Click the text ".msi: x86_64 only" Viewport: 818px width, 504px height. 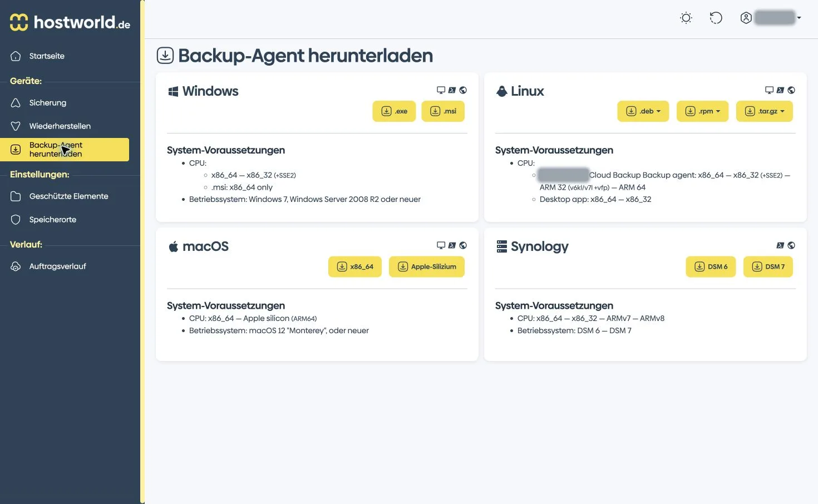point(242,187)
